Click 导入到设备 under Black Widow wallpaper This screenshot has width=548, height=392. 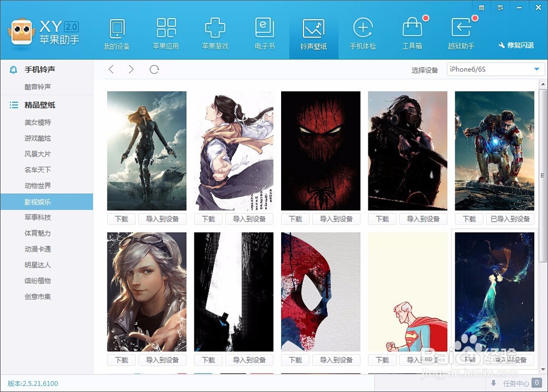coord(162,219)
